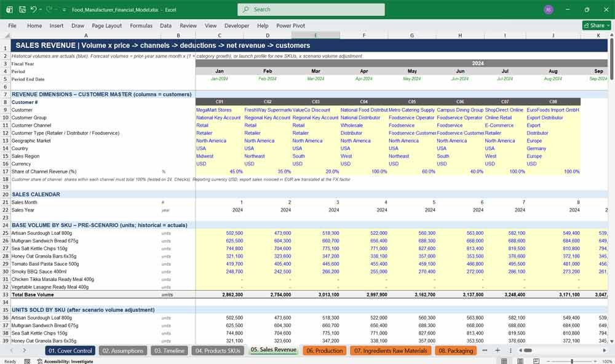
Task: Open the File menu
Action: (12, 25)
